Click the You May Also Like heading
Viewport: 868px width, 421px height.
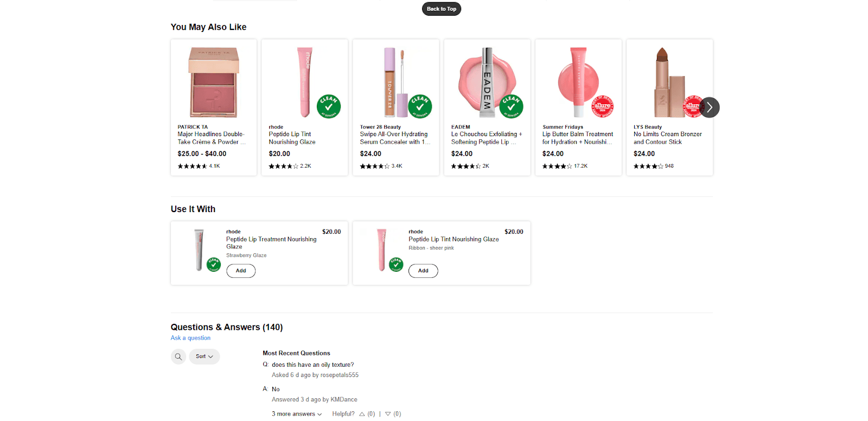point(209,27)
